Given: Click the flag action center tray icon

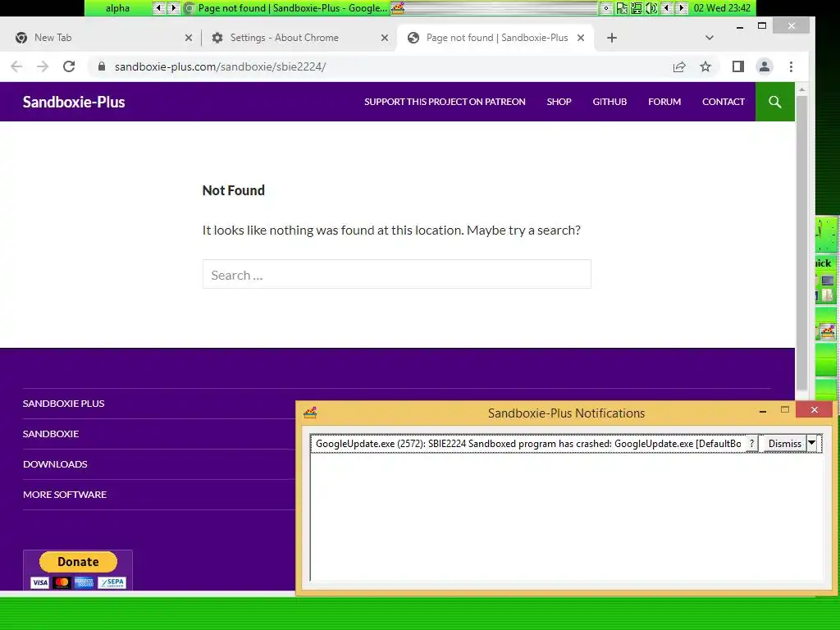Looking at the screenshot, I should click(622, 8).
